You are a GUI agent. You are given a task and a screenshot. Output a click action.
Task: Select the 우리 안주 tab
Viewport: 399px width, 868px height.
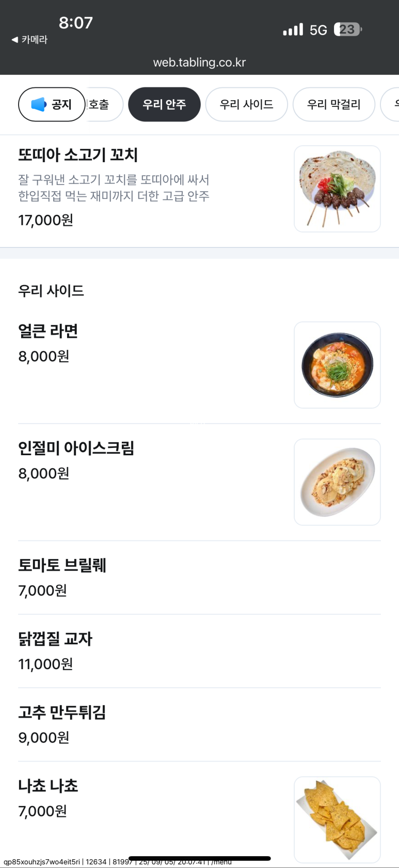tap(164, 104)
